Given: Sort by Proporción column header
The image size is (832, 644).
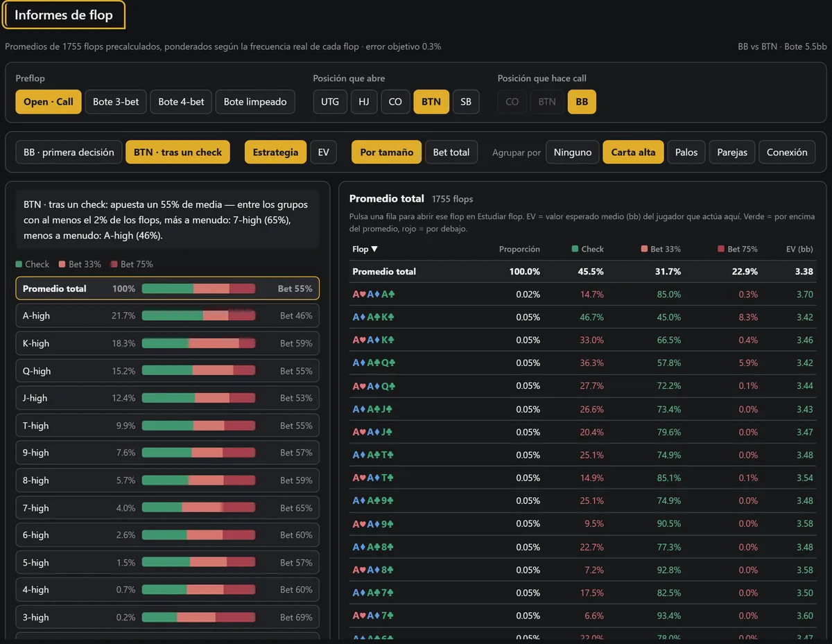Looking at the screenshot, I should click(x=519, y=249).
